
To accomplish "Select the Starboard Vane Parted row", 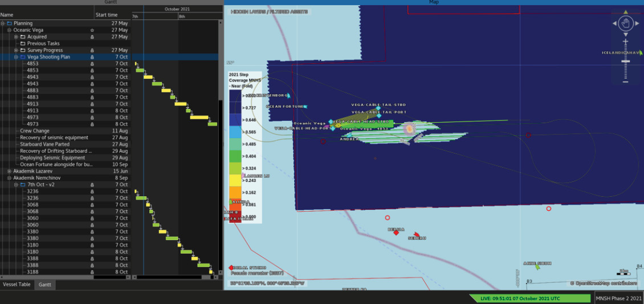I will (x=66, y=145).
